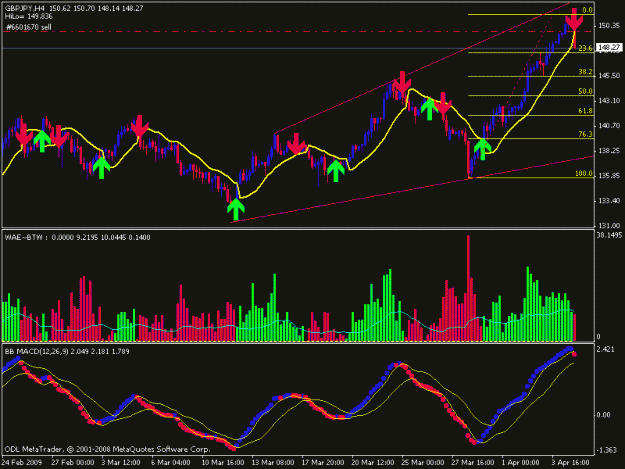
Task: Click the #6601670 sell order label
Action: (29, 27)
